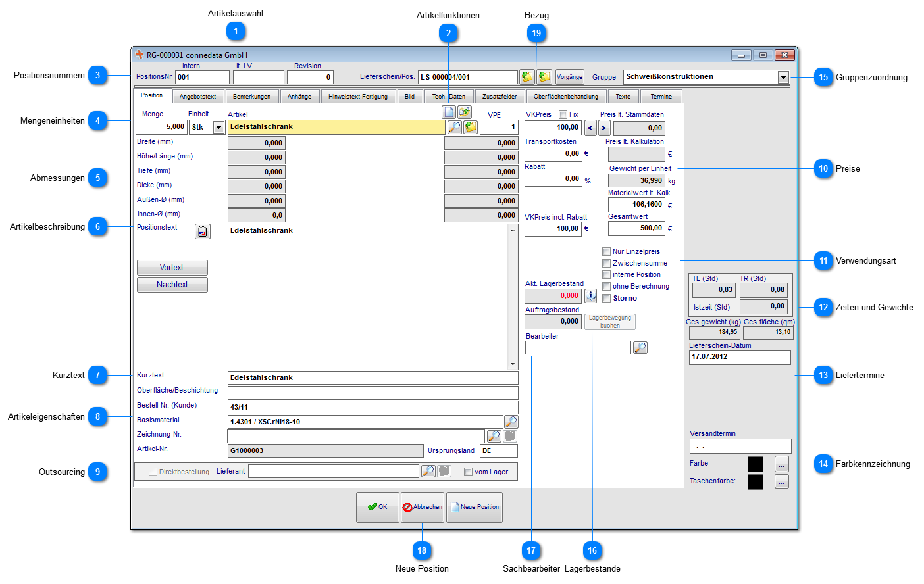Select the Oberflächenbehandlung tab
This screenshot has width=924, height=584.
[x=566, y=97]
